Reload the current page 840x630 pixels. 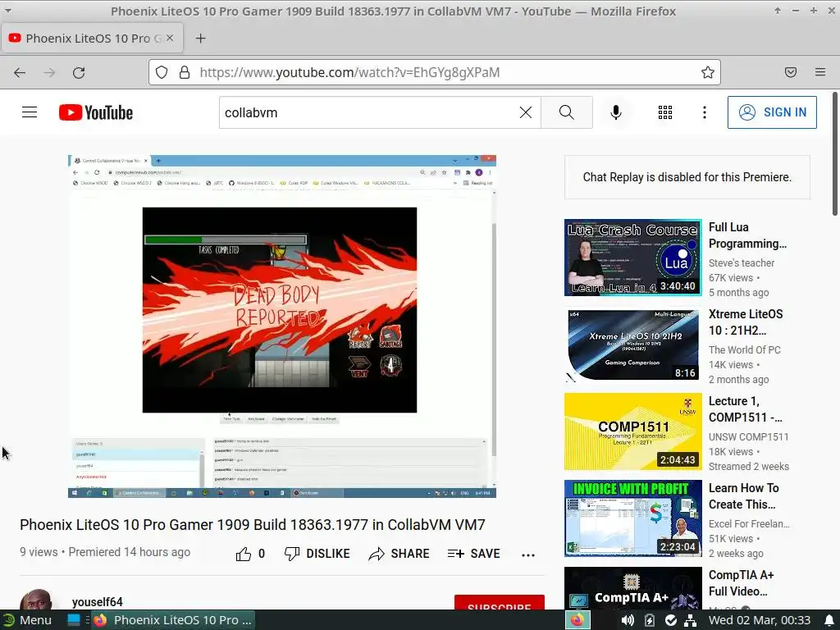[x=79, y=72]
